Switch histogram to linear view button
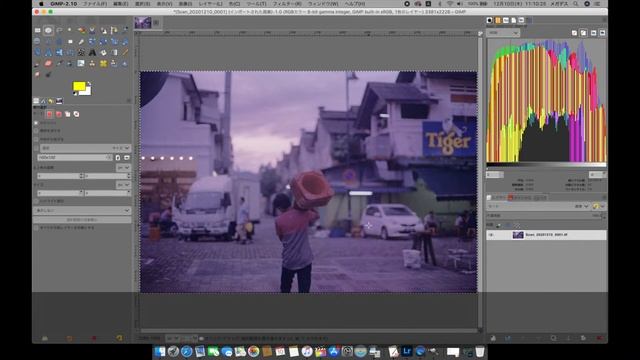Viewport: 640px width, 360px height. click(575, 33)
